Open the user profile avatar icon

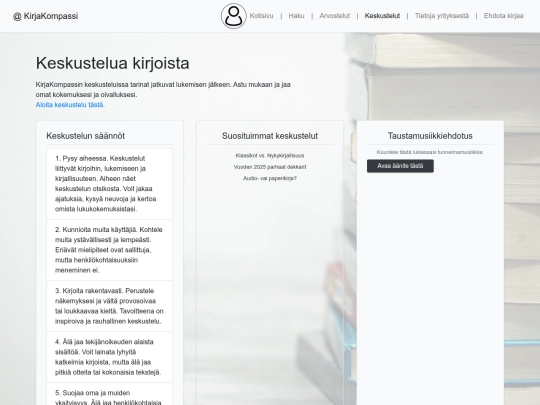coord(233,16)
